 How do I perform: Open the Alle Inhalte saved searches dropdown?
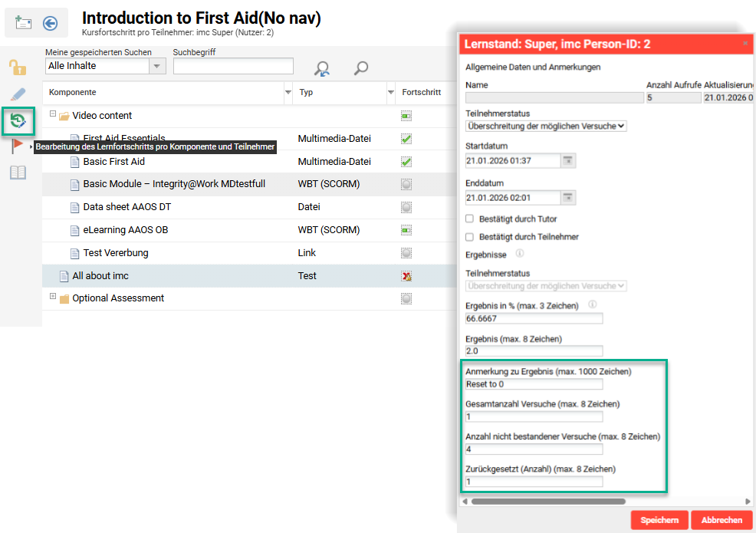pos(157,67)
